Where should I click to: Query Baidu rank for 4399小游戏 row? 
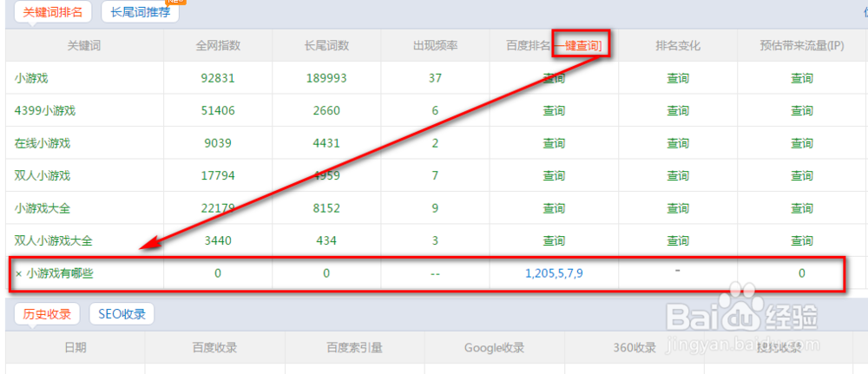554,111
